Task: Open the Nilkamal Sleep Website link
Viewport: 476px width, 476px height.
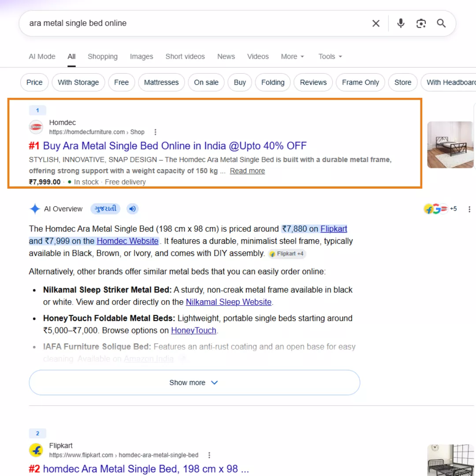Action: point(229,302)
